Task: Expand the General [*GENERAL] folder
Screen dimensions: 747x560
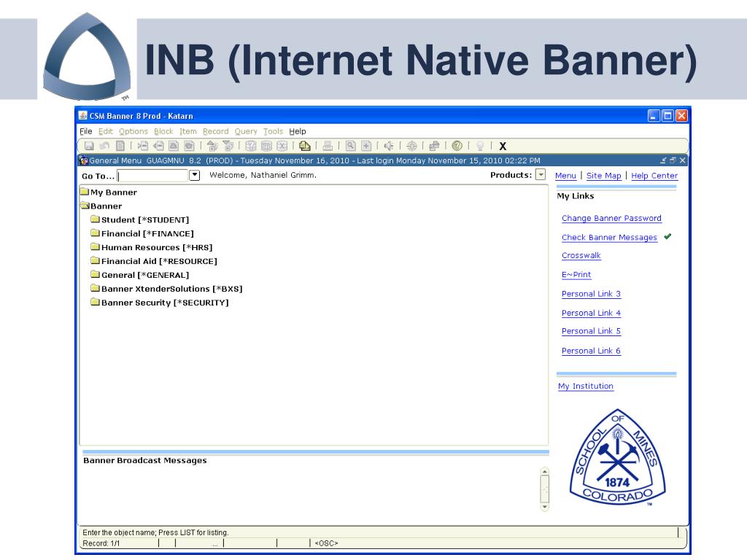Action: (x=96, y=275)
